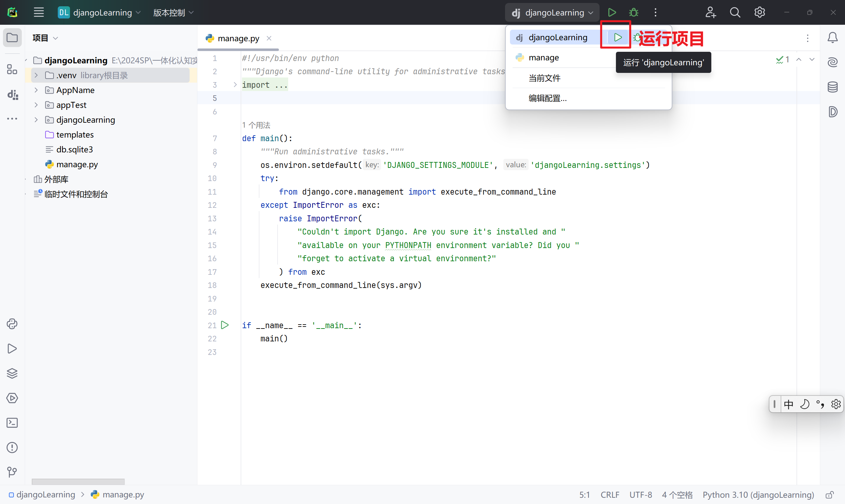
Task: Click the run gutter icon at line 21
Action: coord(224,325)
